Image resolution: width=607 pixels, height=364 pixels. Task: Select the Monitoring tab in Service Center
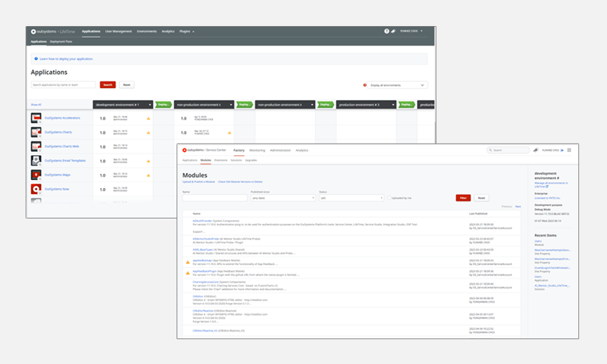(257, 150)
